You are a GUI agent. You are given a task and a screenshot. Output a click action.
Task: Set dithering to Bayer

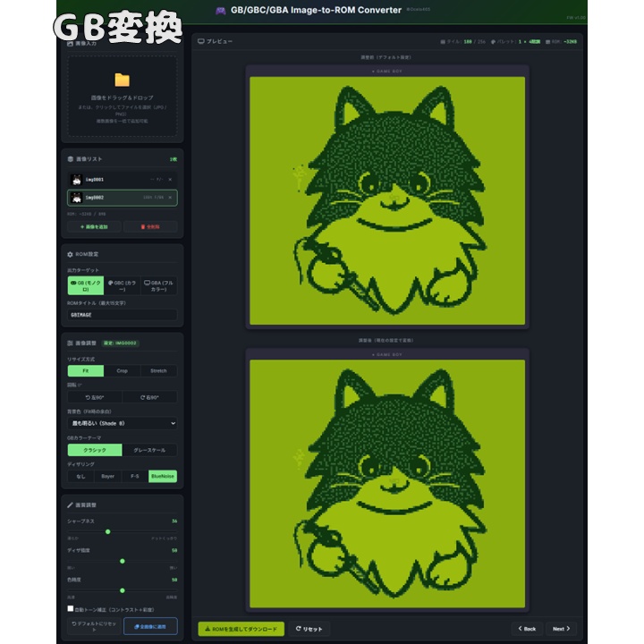[x=107, y=477]
